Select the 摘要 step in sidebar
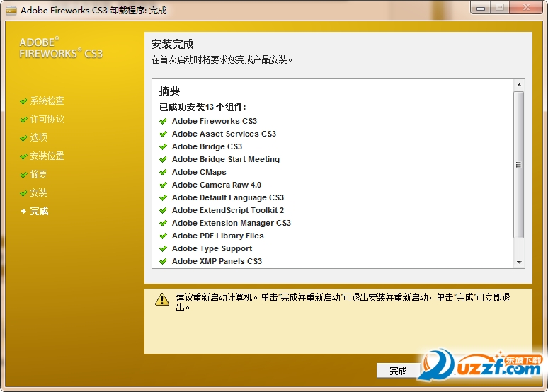Image resolution: width=548 pixels, height=392 pixels. coord(38,174)
